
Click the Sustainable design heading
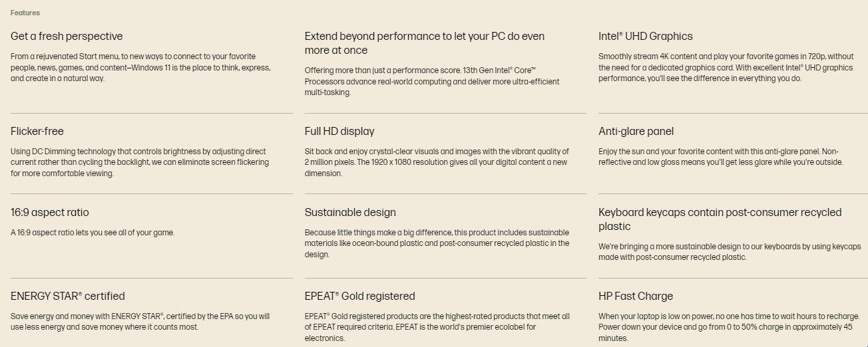pos(350,213)
